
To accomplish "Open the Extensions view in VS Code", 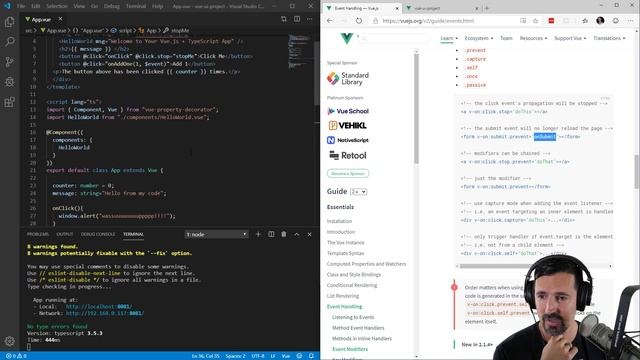I will (x=9, y=102).
